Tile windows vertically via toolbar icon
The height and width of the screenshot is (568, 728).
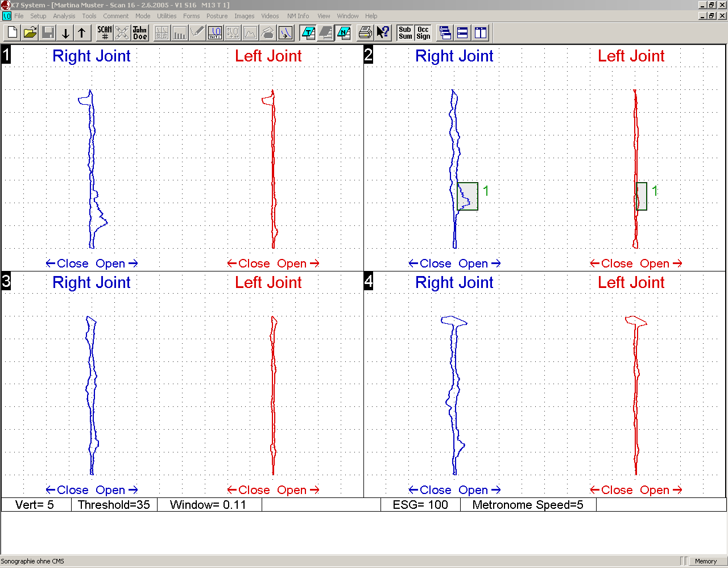point(481,33)
